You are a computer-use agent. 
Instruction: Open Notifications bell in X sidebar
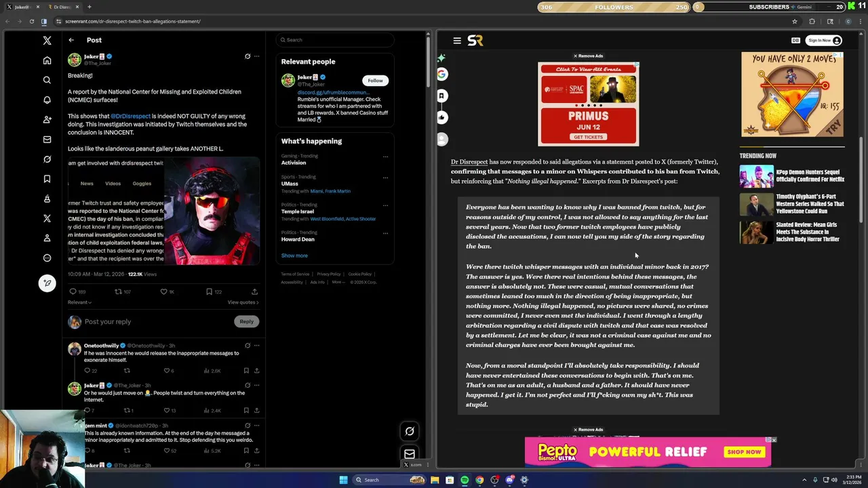point(47,100)
